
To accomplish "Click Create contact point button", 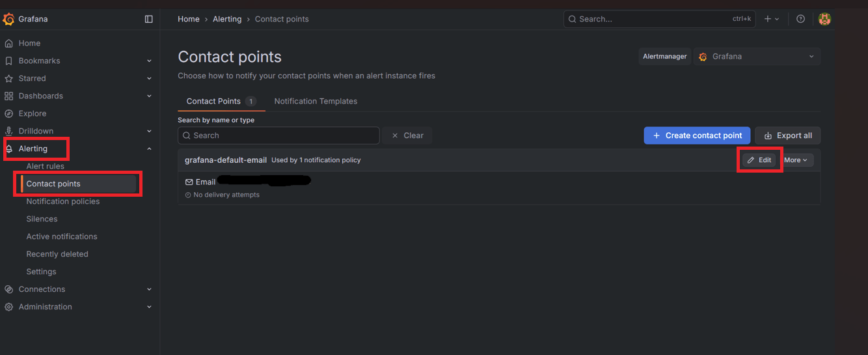I will tap(697, 135).
